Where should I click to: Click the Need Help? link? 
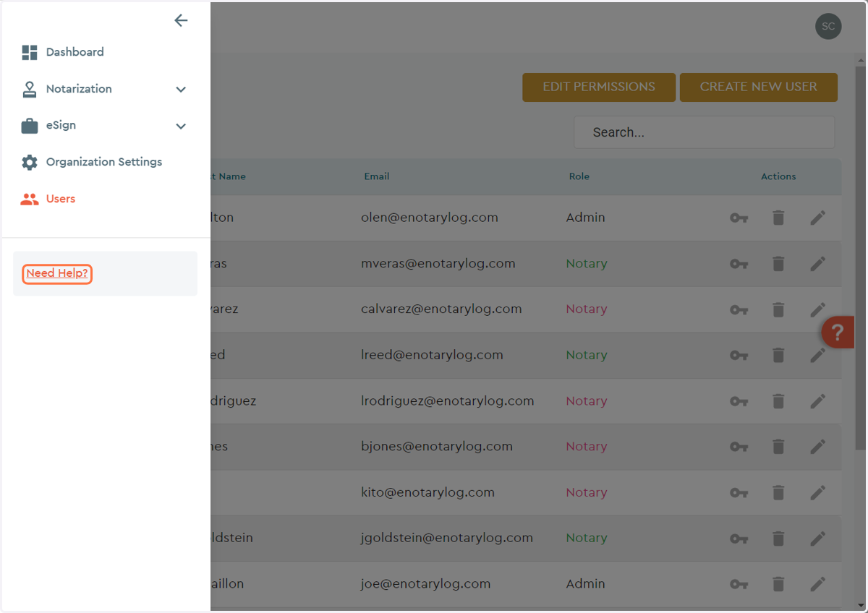pyautogui.click(x=57, y=273)
